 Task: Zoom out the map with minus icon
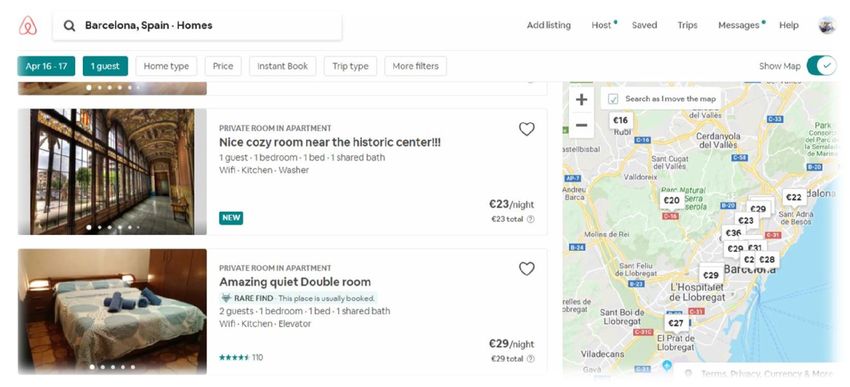pyautogui.click(x=581, y=125)
